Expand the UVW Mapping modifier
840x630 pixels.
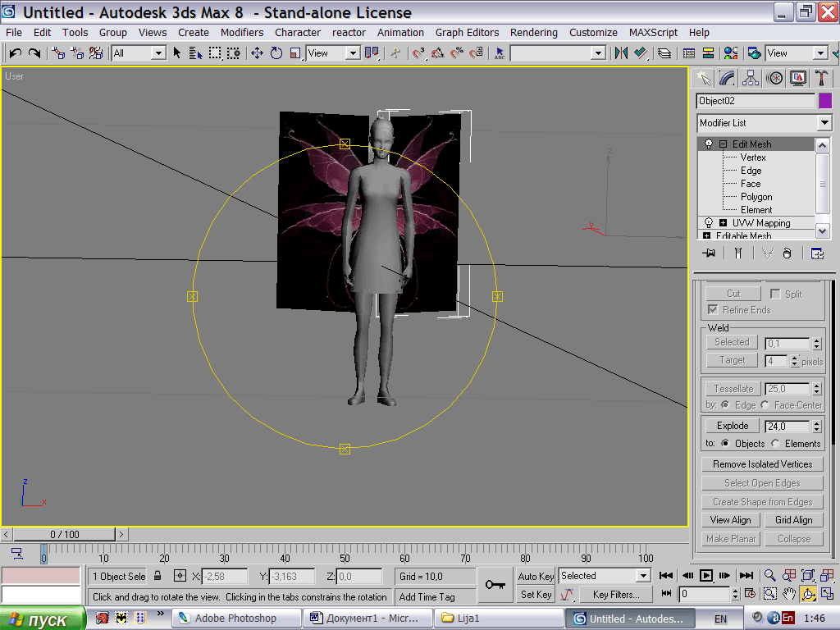coord(723,223)
